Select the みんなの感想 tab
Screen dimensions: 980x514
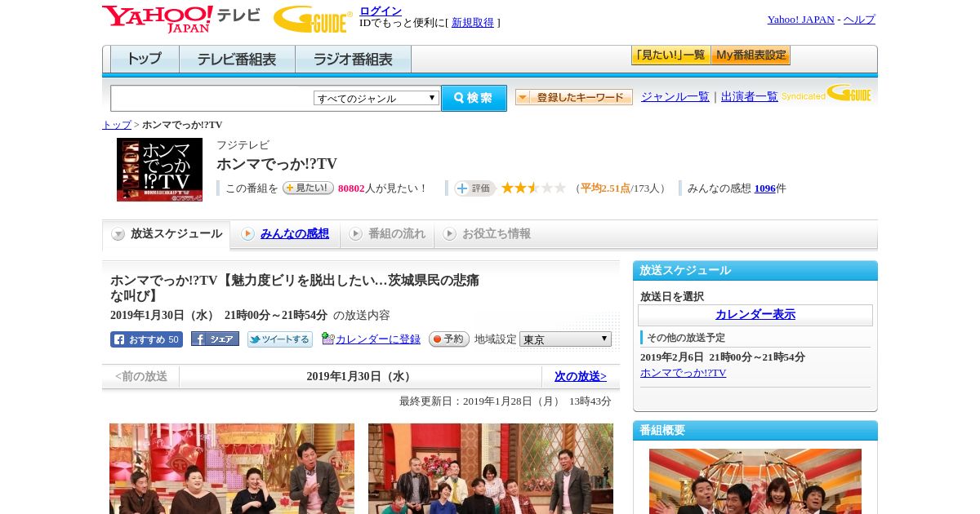click(285, 234)
